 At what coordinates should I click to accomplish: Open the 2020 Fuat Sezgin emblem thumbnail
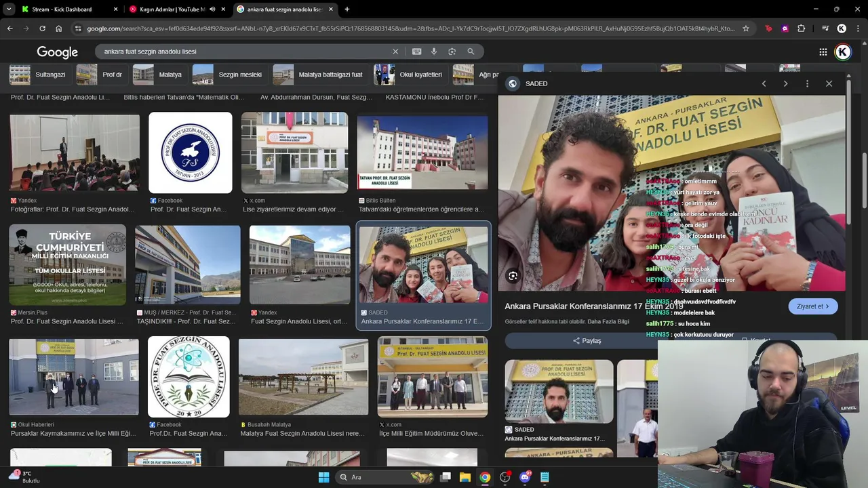[189, 377]
